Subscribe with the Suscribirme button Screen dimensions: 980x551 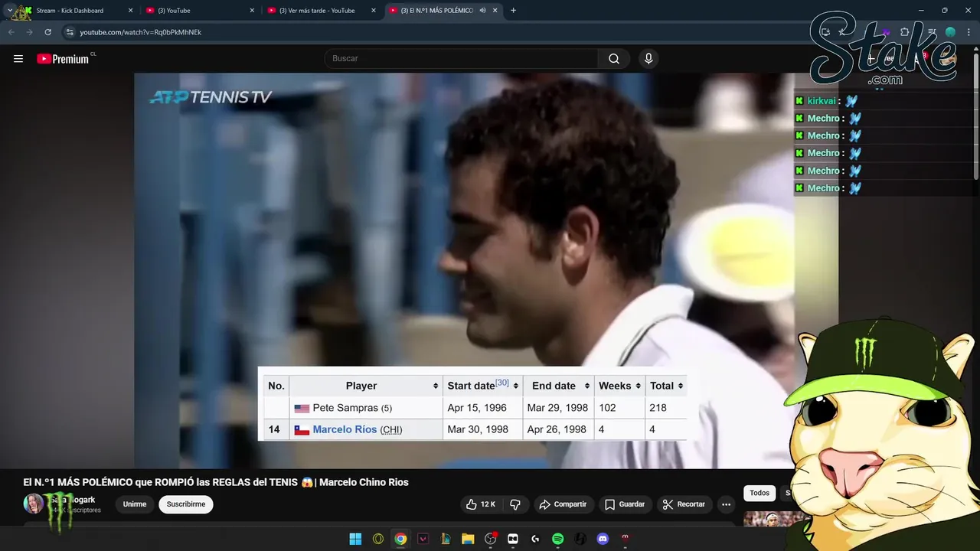click(186, 504)
